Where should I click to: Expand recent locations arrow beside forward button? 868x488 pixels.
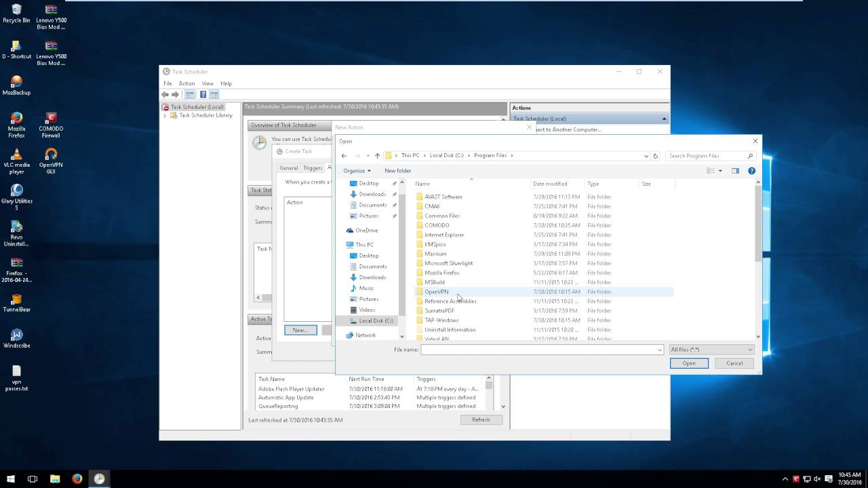[368, 156]
